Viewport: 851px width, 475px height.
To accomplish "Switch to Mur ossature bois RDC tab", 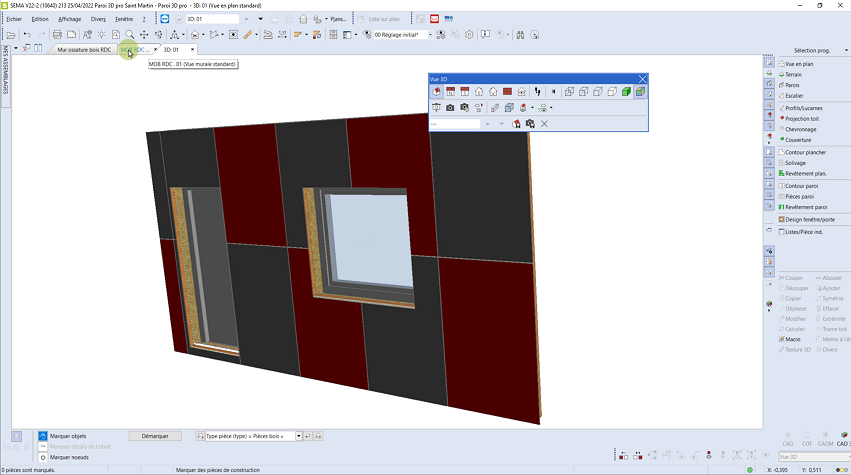I will [x=84, y=49].
